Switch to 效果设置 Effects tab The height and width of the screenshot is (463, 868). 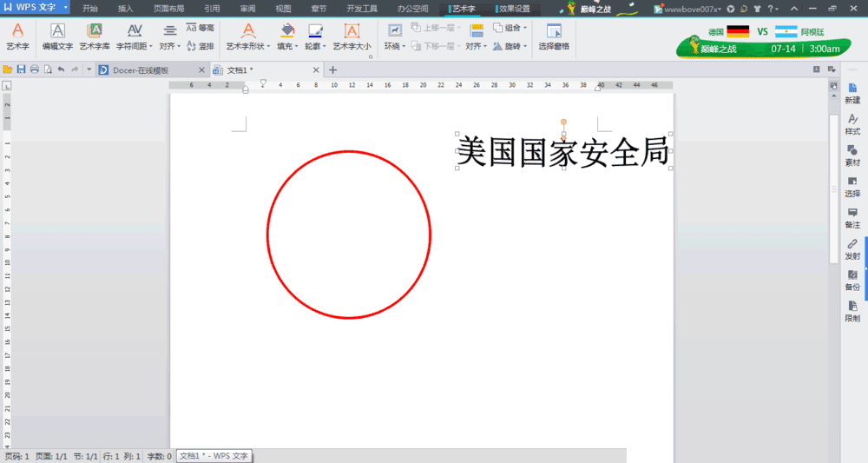coord(514,9)
